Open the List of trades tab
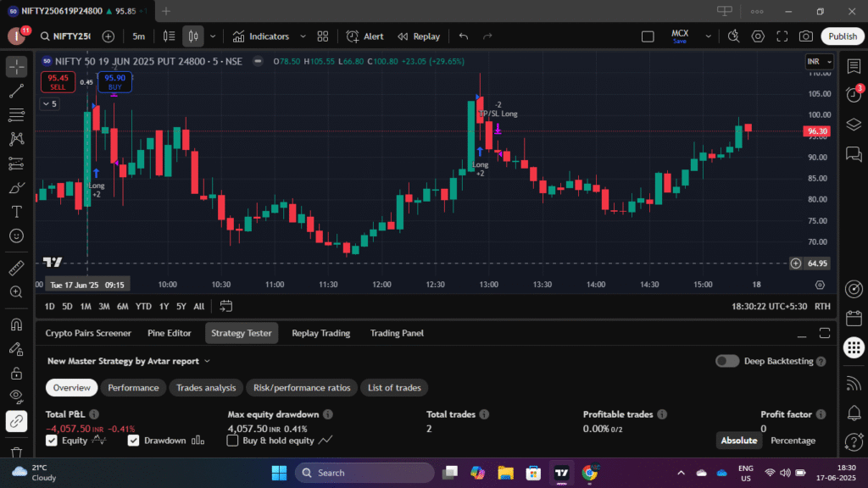 (394, 388)
